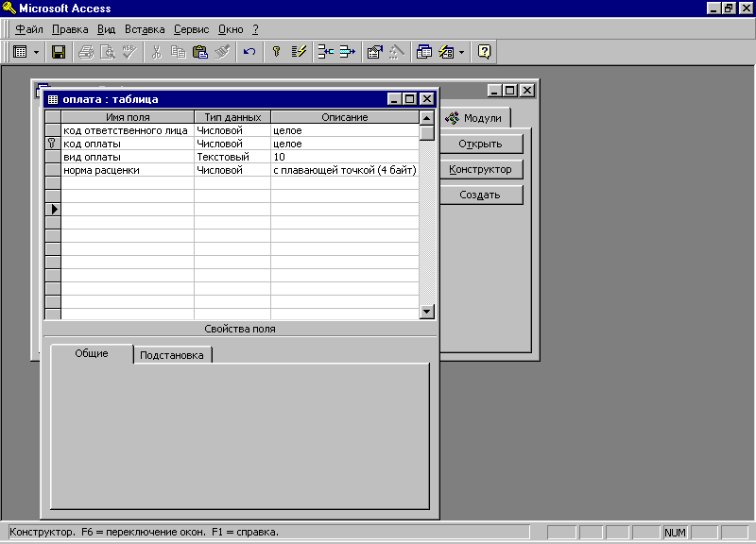Maximize the 'оплата : таблица' window
This screenshot has width=756, height=544.
coord(410,99)
